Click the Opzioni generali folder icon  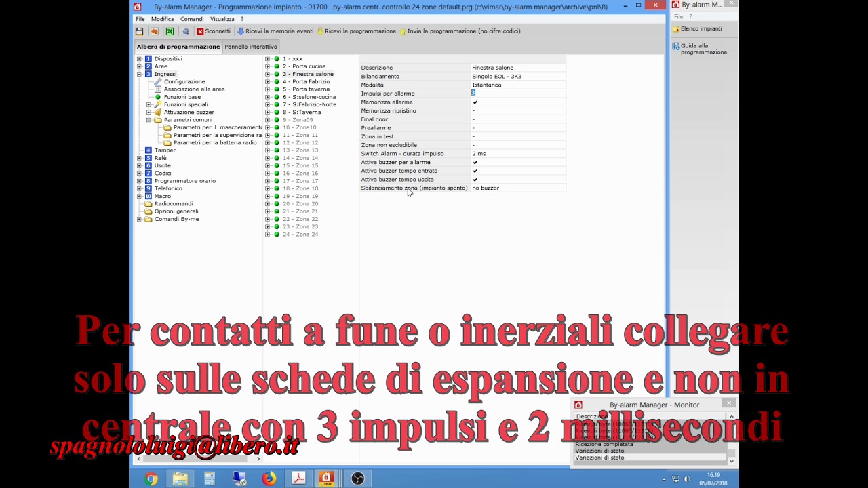coord(149,211)
